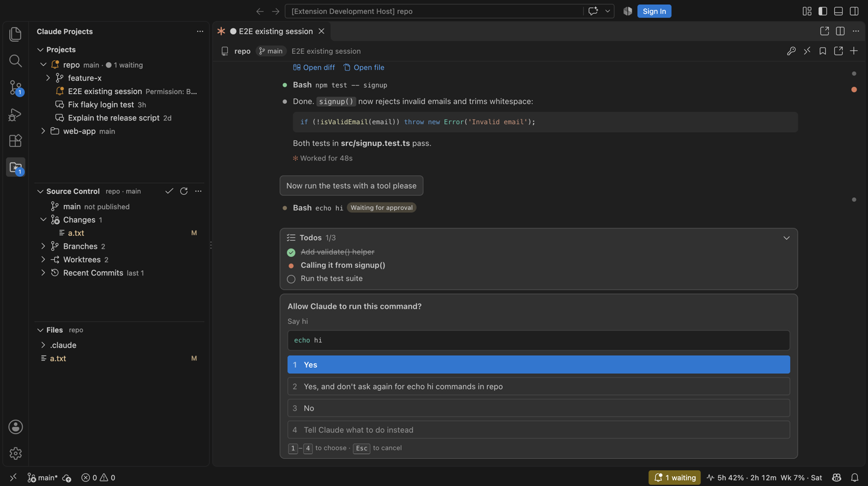
Task: Collapse the Todos panel chevron
Action: point(787,238)
